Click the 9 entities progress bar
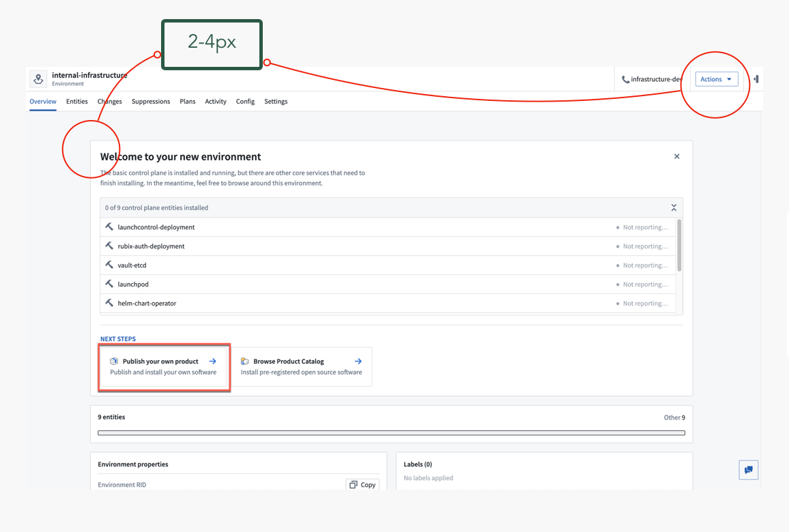Image resolution: width=789 pixels, height=532 pixels. 391,432
